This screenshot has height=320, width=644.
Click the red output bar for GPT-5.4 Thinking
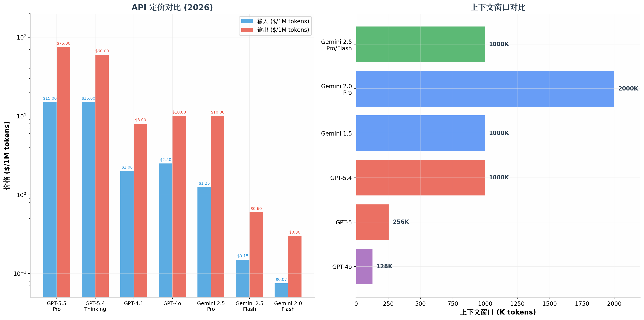[102, 176]
